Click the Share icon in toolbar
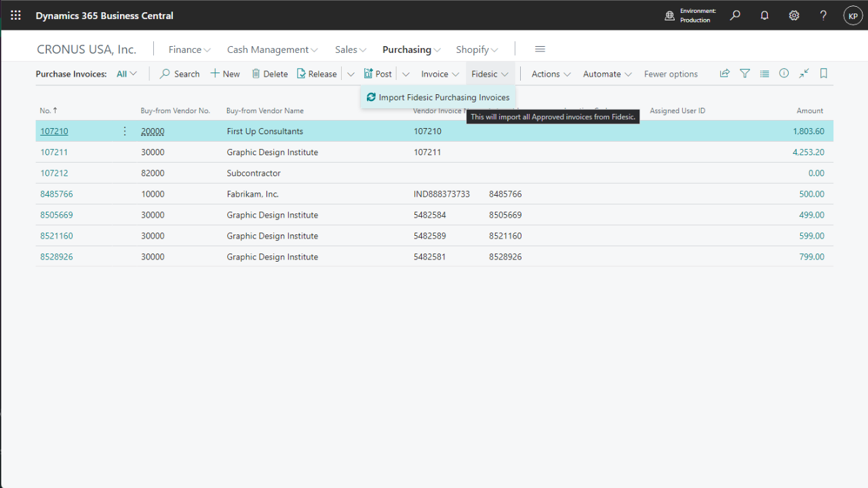This screenshot has height=488, width=868. pyautogui.click(x=725, y=73)
